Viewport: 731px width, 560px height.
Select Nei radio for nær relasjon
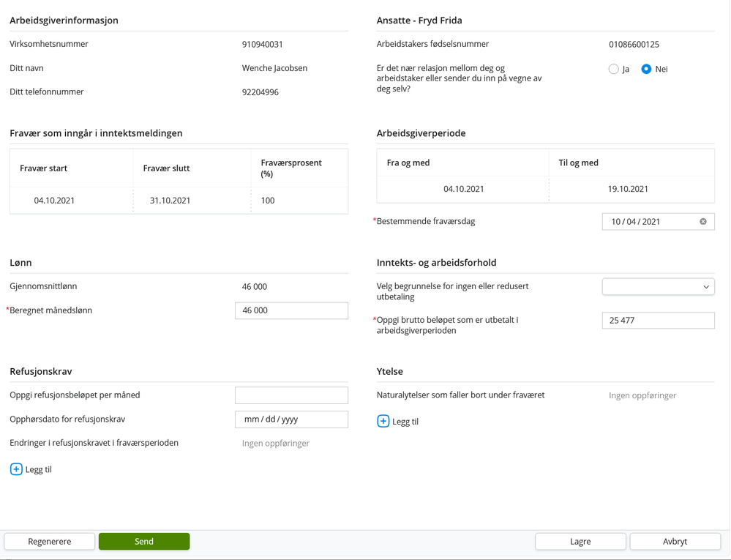coord(646,69)
